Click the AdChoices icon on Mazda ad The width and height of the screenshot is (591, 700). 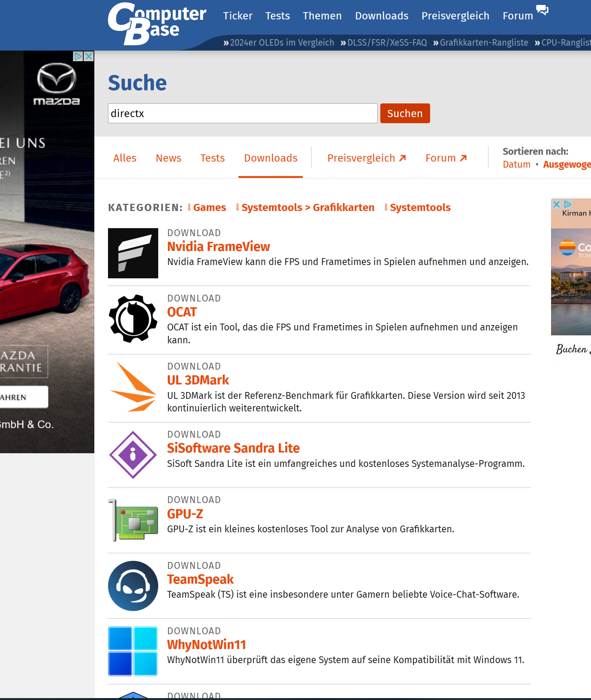[x=78, y=56]
